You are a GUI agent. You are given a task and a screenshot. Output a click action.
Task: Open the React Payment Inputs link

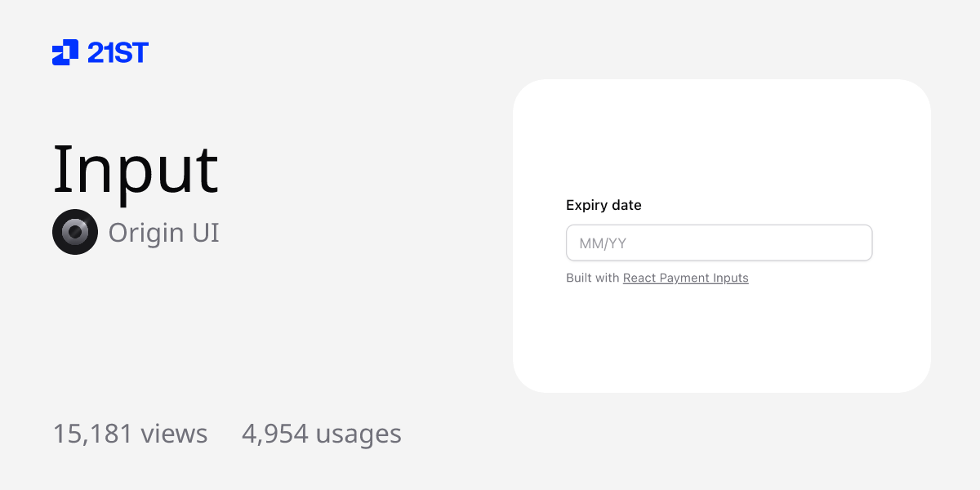click(685, 278)
